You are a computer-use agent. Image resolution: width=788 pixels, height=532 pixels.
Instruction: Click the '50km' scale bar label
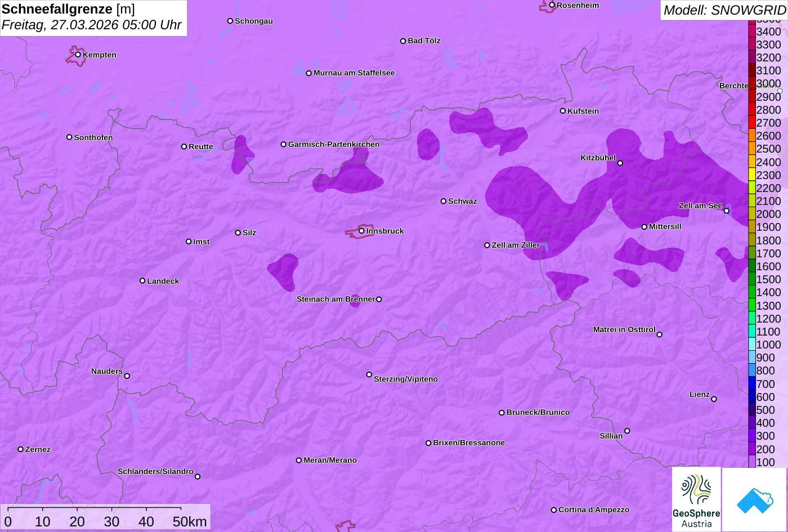(190, 522)
